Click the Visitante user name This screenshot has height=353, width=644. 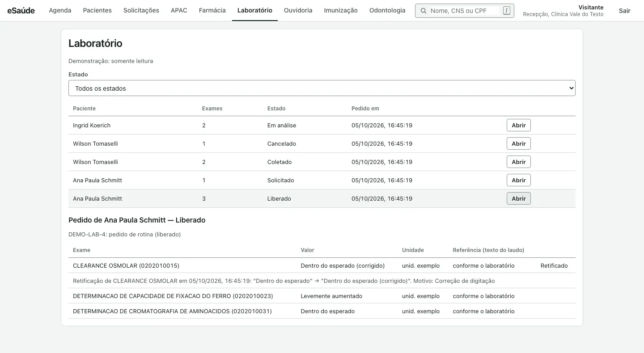[x=591, y=7]
